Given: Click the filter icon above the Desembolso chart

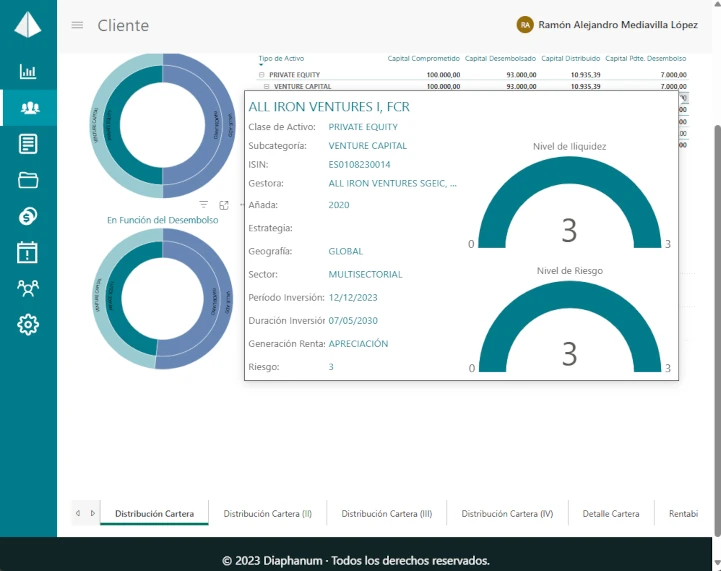Looking at the screenshot, I should tap(204, 205).
